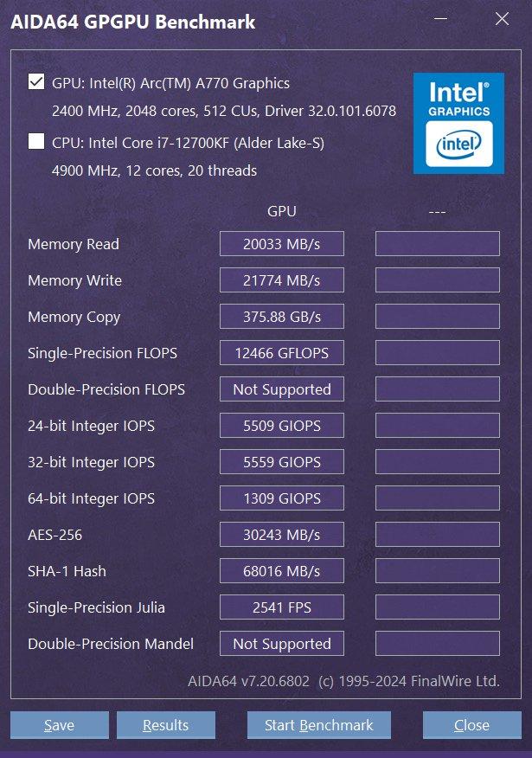Viewport: 532px width, 758px height.
Task: Click the Memory Copy 375.88 GB/s value
Action: [282, 316]
